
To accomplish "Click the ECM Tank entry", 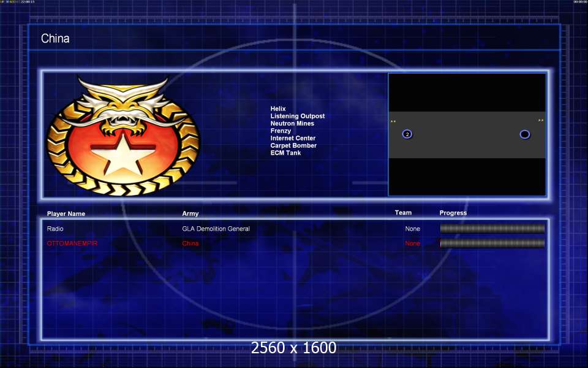I will coord(285,153).
